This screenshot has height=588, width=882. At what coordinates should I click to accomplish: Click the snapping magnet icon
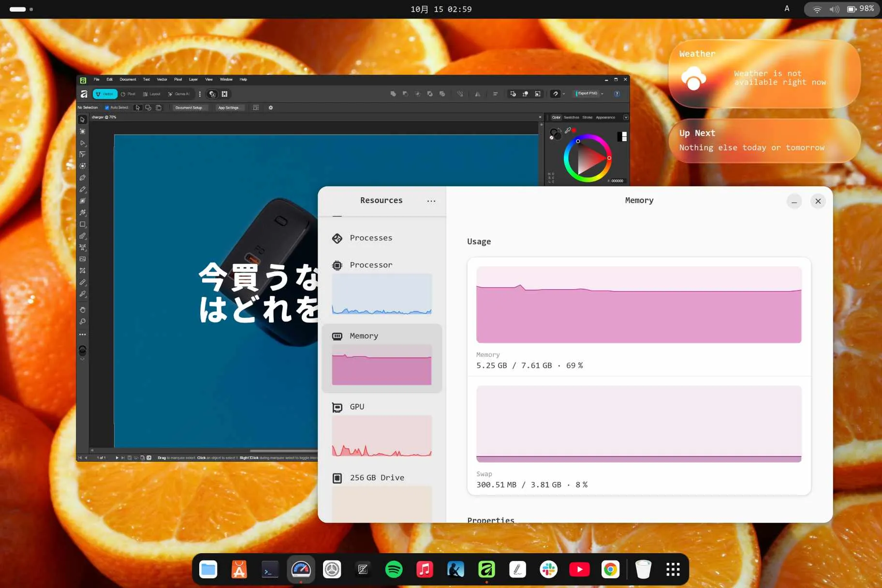[556, 94]
